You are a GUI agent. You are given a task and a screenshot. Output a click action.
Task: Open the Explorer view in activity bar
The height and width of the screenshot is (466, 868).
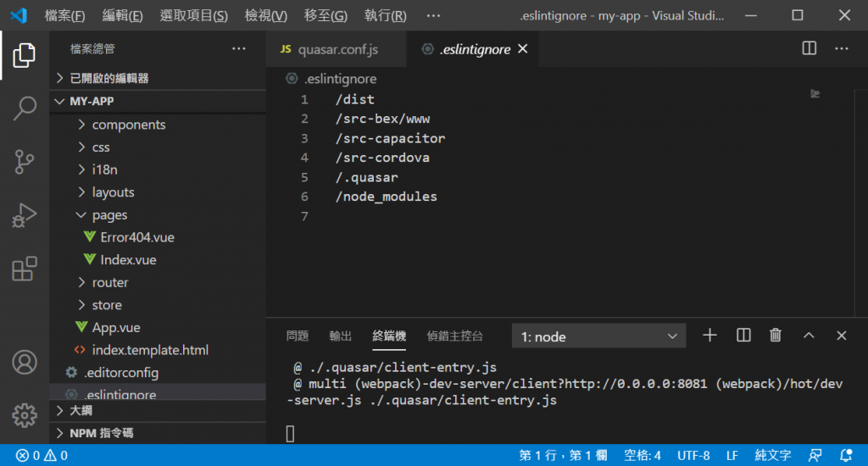point(24,55)
